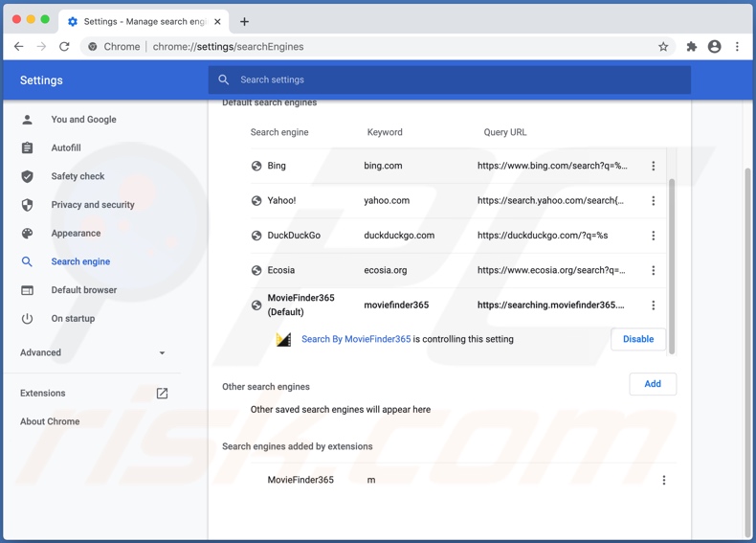Click the Query URL column header
756x543 pixels.
(505, 132)
